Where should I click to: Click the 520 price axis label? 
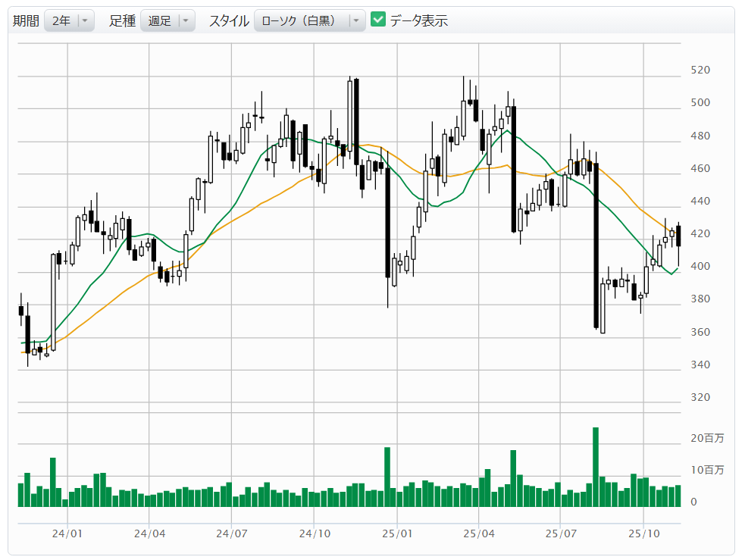click(700, 70)
